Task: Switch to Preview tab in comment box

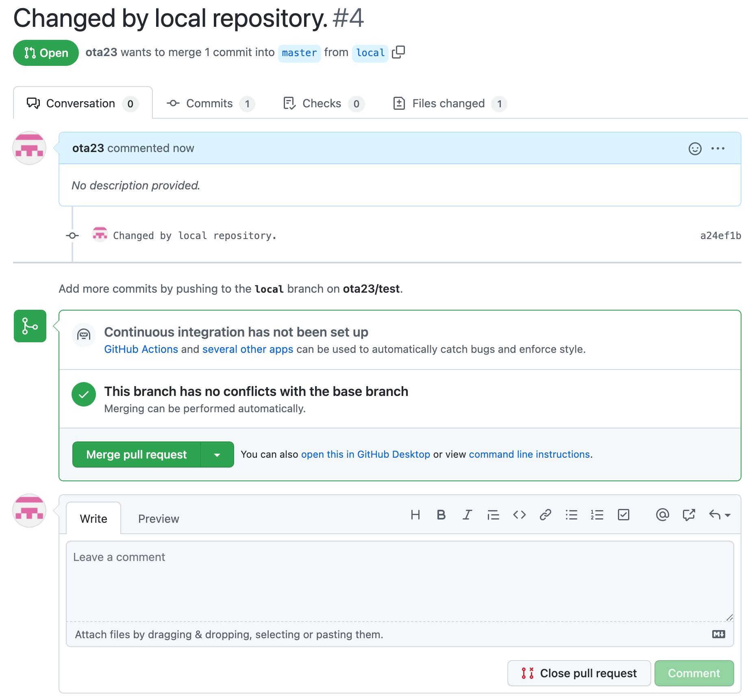Action: coord(159,519)
